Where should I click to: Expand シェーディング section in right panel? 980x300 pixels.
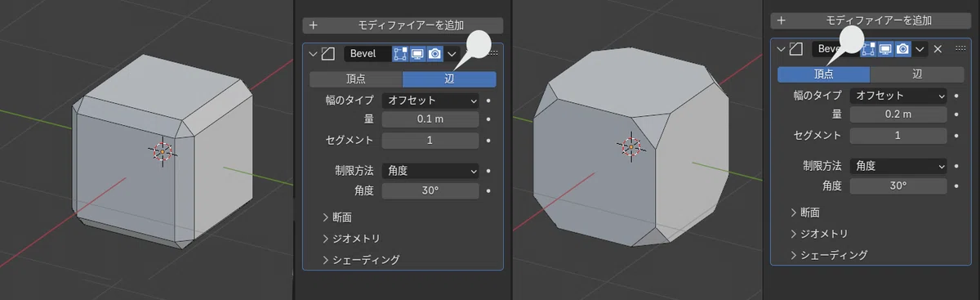(829, 255)
